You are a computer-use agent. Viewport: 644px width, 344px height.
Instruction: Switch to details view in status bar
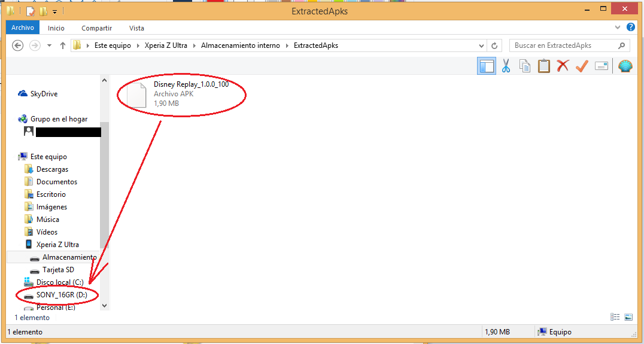pyautogui.click(x=615, y=317)
